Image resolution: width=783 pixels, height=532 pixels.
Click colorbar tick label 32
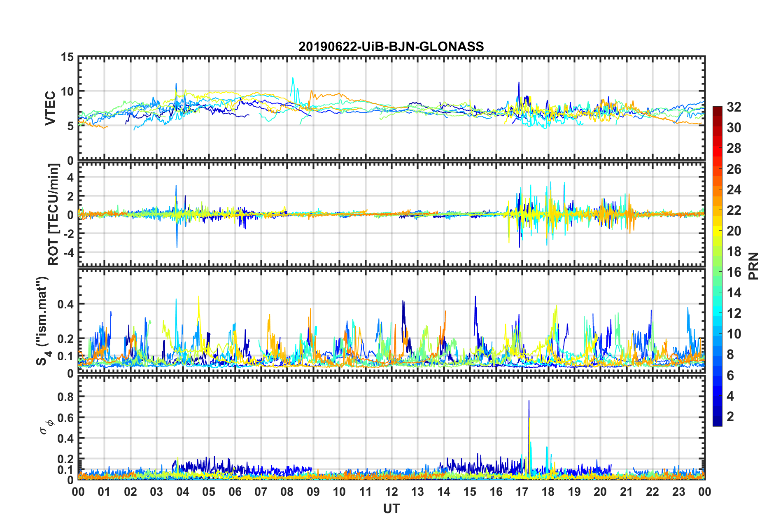click(734, 107)
